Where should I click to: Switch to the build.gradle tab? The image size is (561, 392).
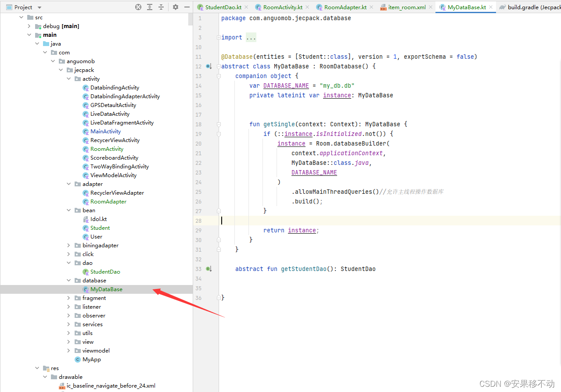click(x=531, y=7)
